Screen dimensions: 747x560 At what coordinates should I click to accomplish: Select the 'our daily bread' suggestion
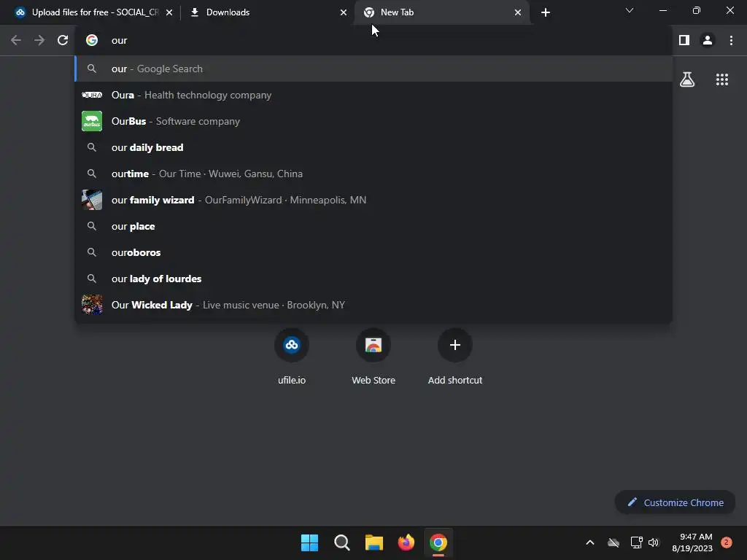coord(373,147)
